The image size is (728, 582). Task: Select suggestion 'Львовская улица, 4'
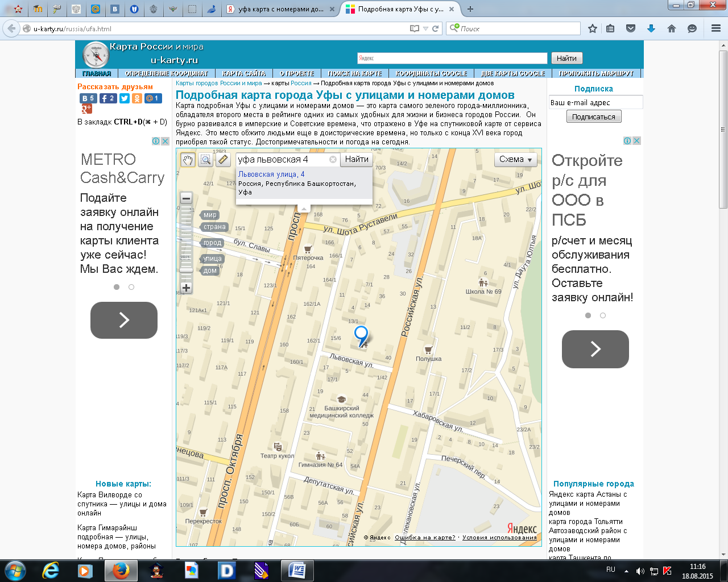pyautogui.click(x=271, y=174)
